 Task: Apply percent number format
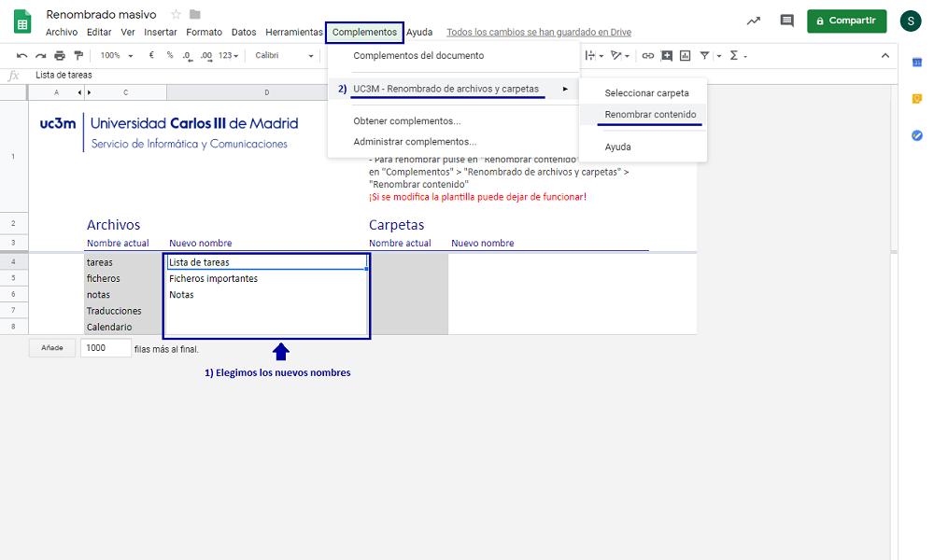coord(170,55)
